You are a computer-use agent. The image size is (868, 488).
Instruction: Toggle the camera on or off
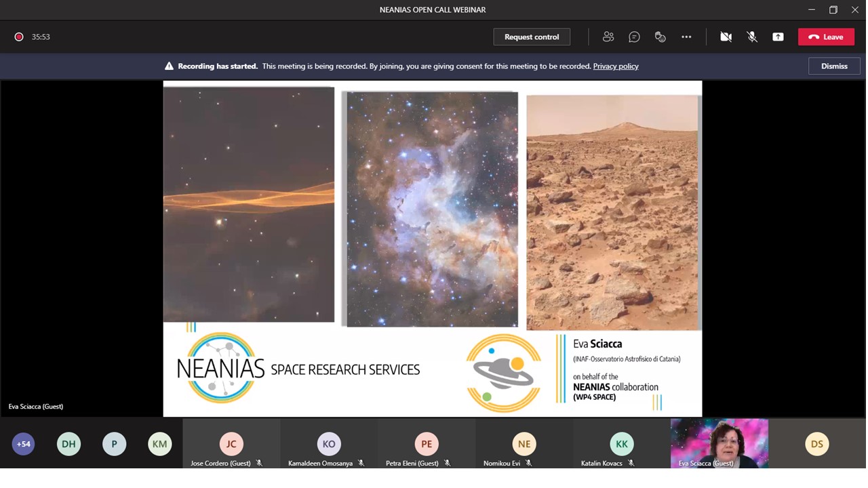point(726,37)
